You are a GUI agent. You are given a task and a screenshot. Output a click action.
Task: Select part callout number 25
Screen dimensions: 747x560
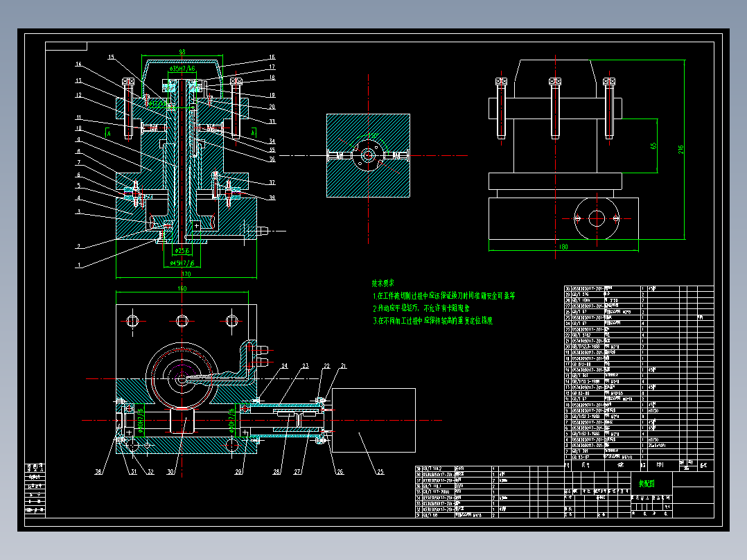coord(380,472)
